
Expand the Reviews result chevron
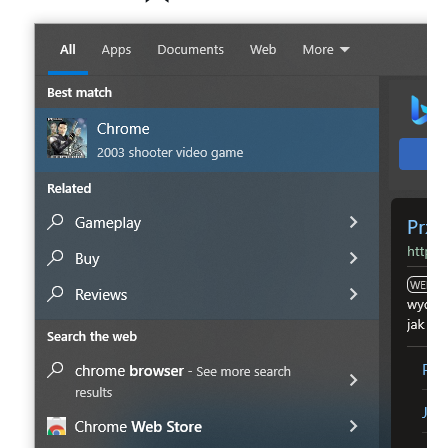click(x=354, y=294)
